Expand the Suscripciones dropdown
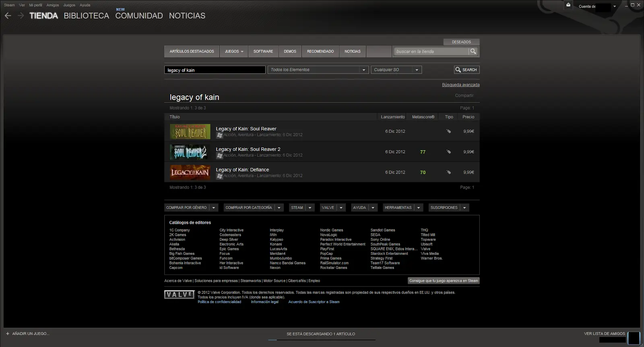 tap(464, 208)
